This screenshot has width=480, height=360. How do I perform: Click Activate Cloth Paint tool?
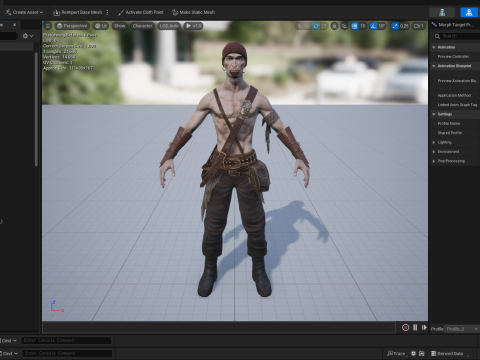coord(141,12)
